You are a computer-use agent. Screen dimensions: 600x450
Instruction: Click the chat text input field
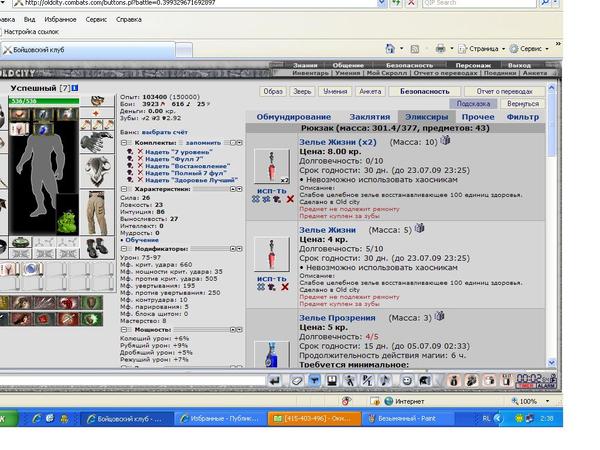[x=132, y=380]
